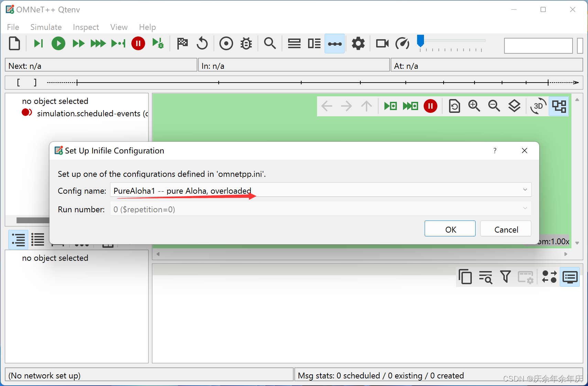
Task: Start the simulation with the green Run button
Action: 58,44
